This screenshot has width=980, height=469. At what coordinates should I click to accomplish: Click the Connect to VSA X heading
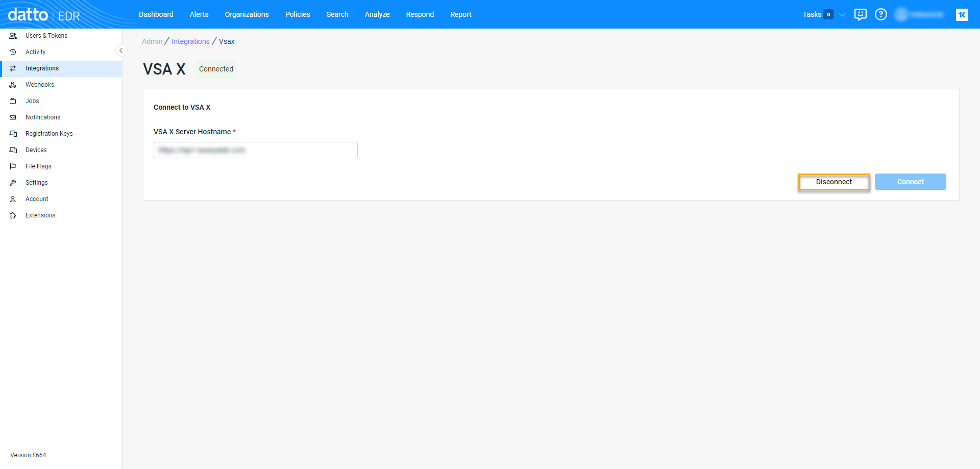coord(182,107)
